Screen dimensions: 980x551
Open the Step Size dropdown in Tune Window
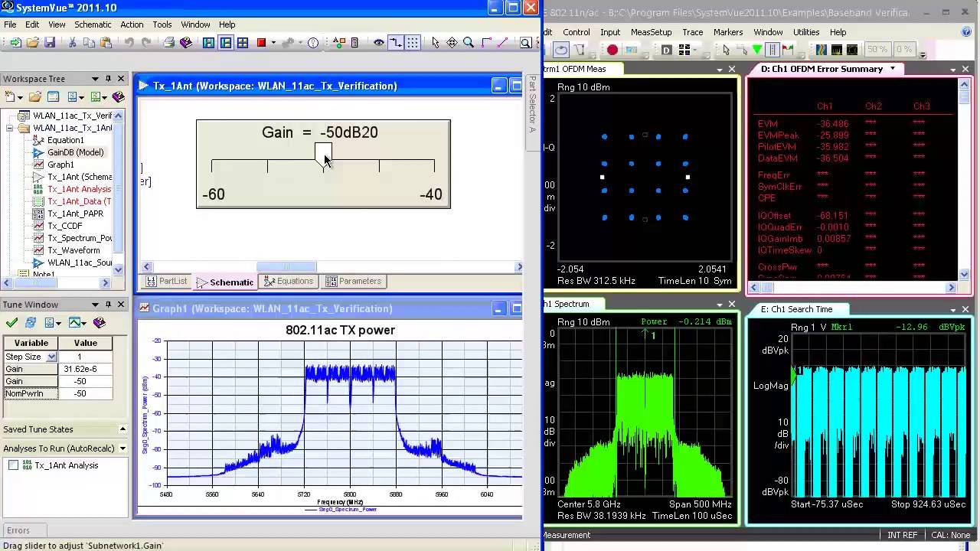click(x=51, y=357)
